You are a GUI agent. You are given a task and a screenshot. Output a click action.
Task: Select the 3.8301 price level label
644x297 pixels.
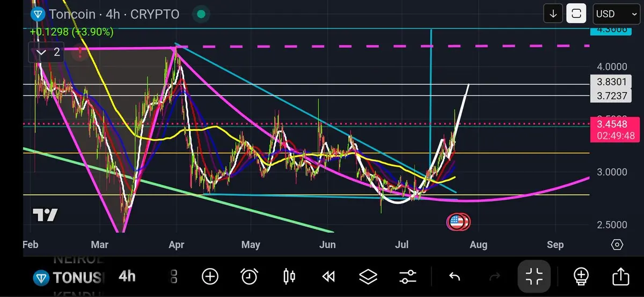point(612,83)
